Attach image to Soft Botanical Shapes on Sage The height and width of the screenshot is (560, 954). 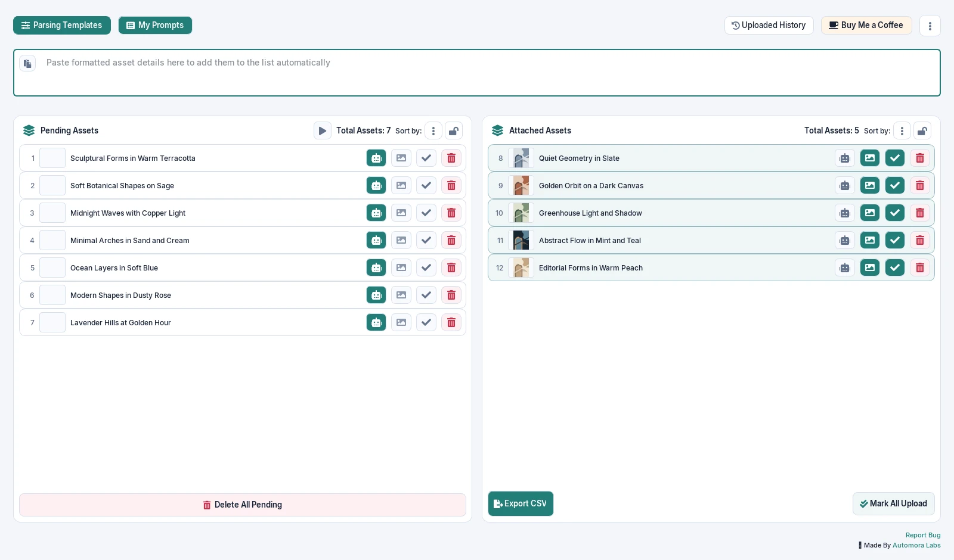click(401, 185)
